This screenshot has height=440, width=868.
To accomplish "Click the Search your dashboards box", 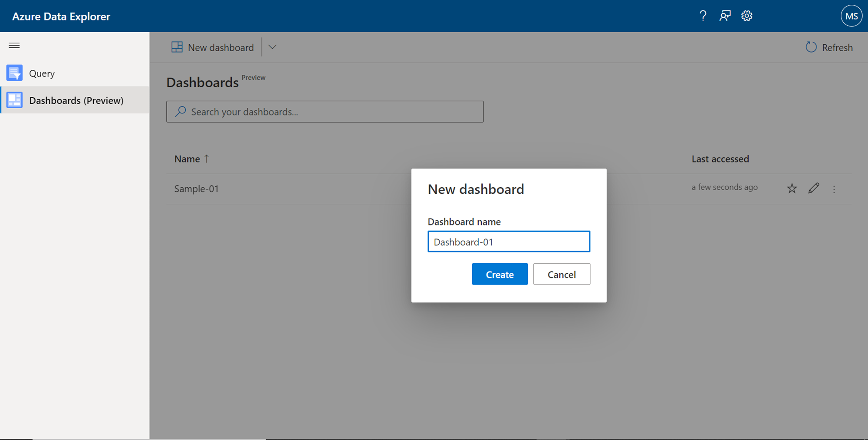I will [325, 112].
